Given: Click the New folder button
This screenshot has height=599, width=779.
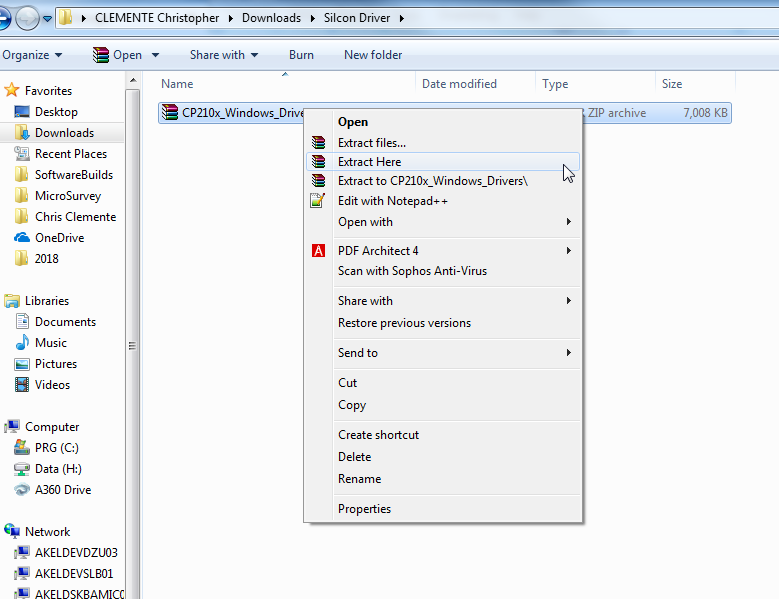Looking at the screenshot, I should [x=373, y=55].
